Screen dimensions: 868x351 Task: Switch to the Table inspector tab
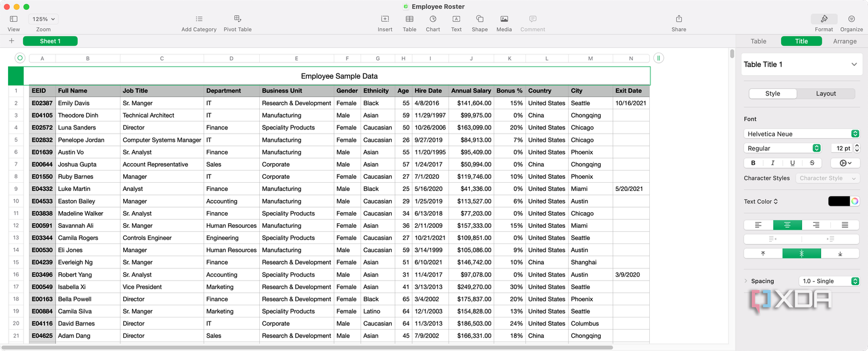tap(758, 41)
